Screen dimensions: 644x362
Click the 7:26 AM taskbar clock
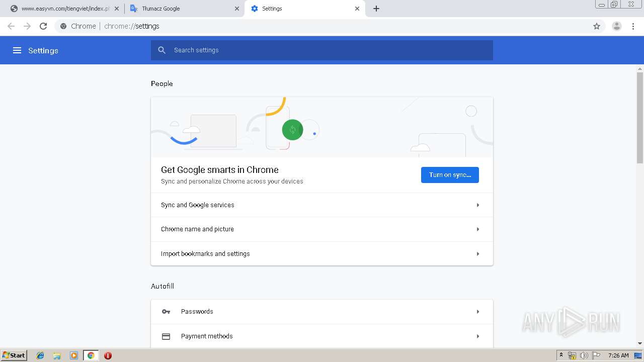click(x=618, y=355)
